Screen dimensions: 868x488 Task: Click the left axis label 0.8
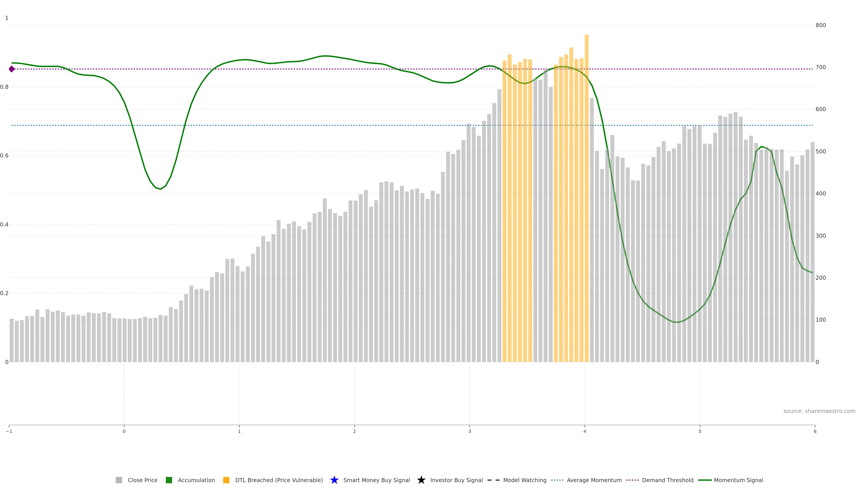click(x=4, y=87)
